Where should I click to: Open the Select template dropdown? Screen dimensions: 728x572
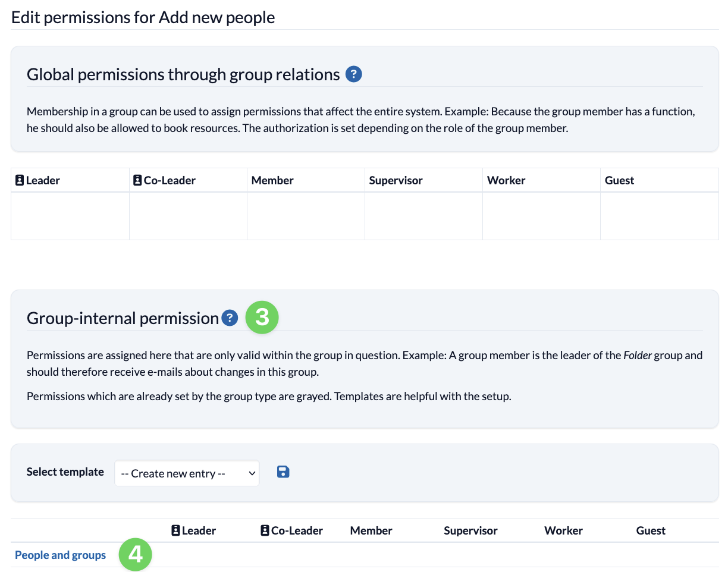(187, 473)
